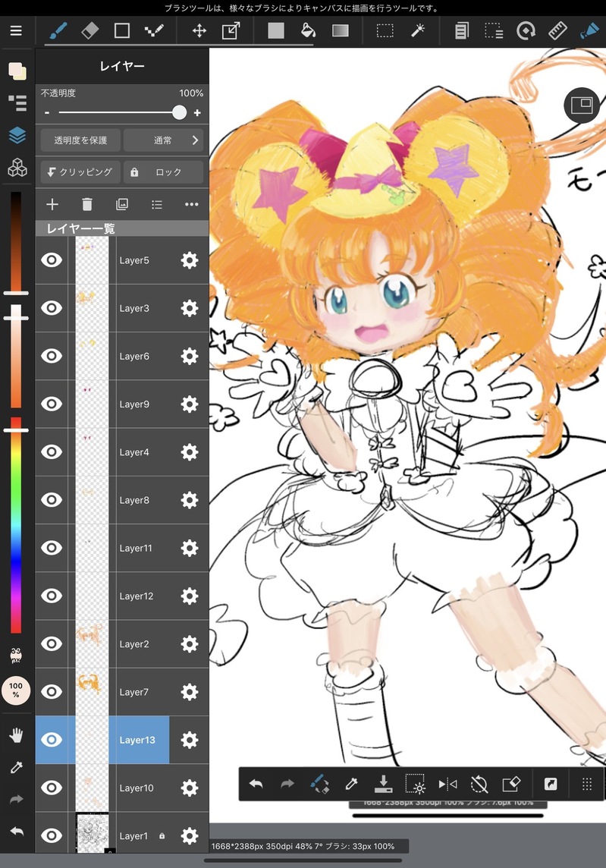Select the Magic Wand tool
This screenshot has height=868, width=606.
point(418,30)
